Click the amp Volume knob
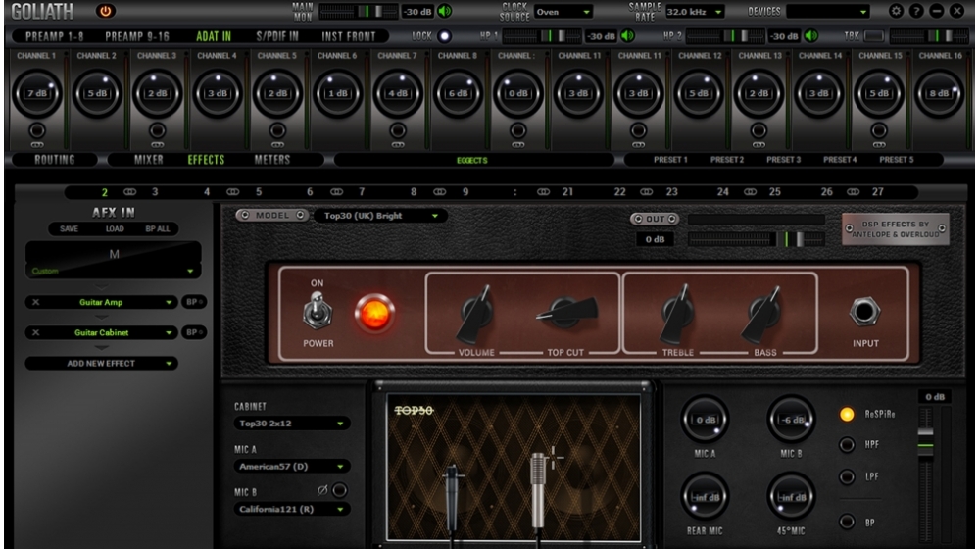The image size is (980, 549). tap(476, 312)
